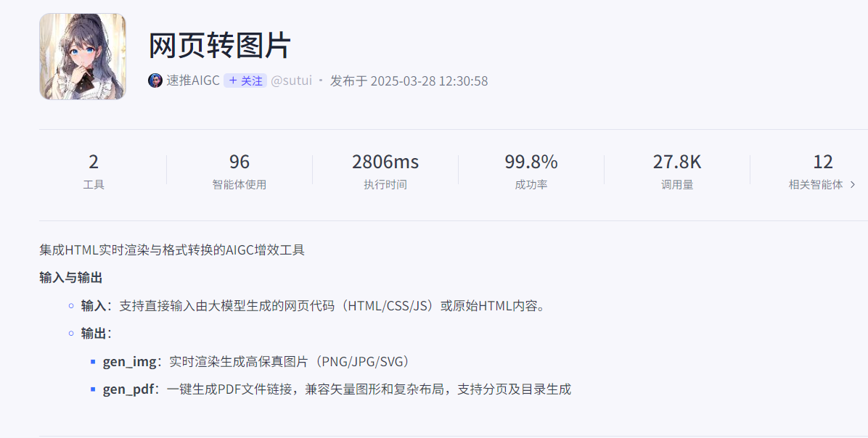
Task: Click the gen_pdf tool description line
Action: click(x=337, y=389)
